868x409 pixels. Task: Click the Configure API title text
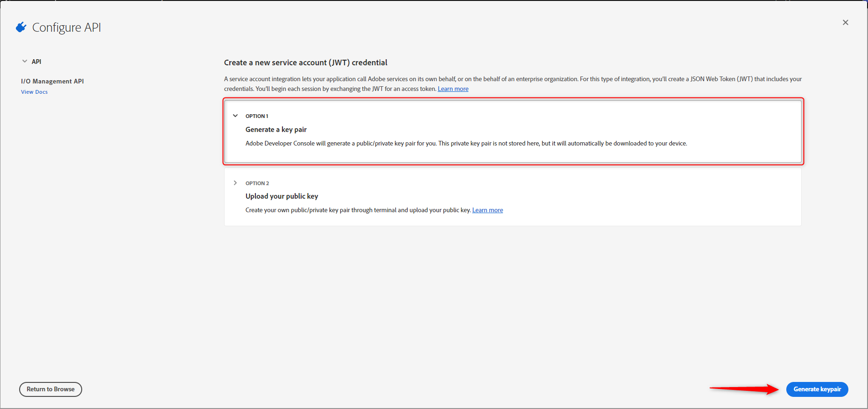tap(66, 28)
